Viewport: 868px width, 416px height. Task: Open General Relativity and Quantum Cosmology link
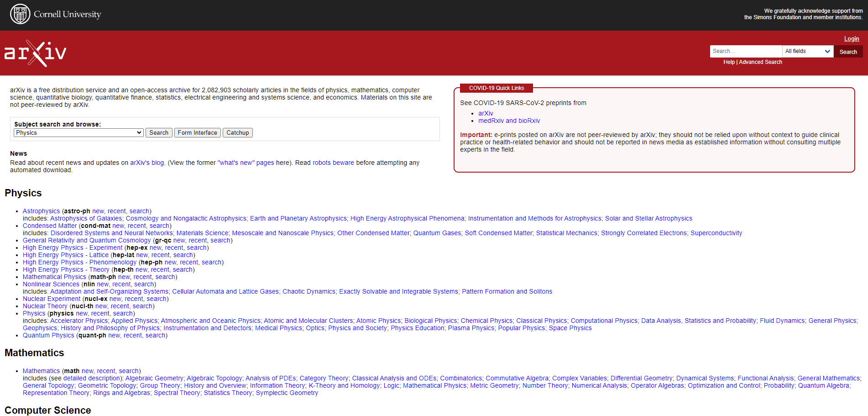click(x=87, y=240)
